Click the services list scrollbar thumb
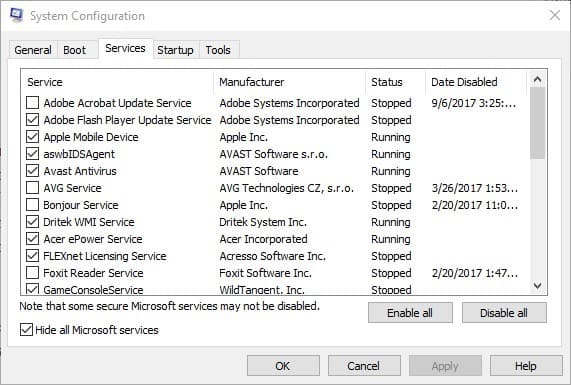Viewport: 571px width, 385px height. click(x=537, y=123)
